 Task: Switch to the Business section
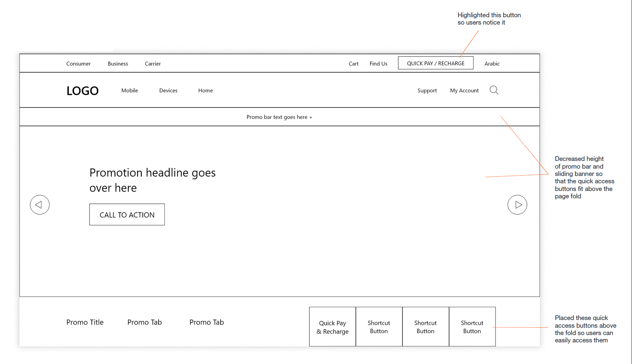(118, 63)
